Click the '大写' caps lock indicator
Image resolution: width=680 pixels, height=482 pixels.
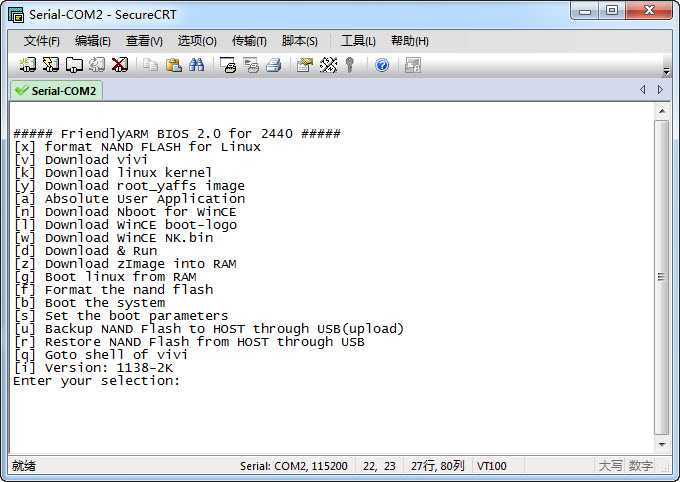pyautogui.click(x=610, y=466)
